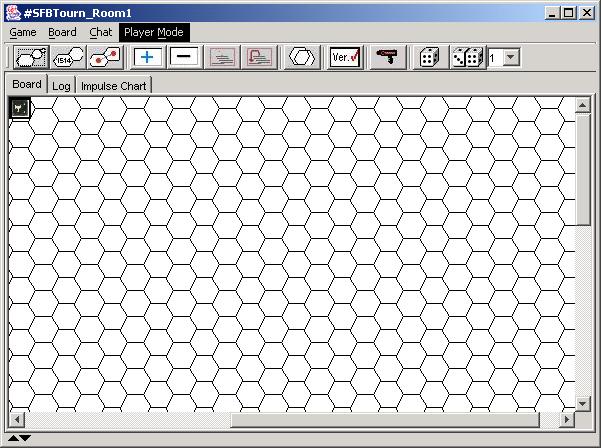Screen dimensions: 601x448
Task: Switch to the Impulse Chart tab
Action: [x=113, y=86]
